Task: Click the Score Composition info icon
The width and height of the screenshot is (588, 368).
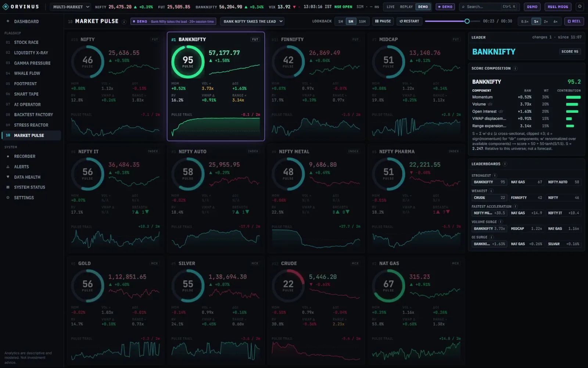Action: pos(515,68)
